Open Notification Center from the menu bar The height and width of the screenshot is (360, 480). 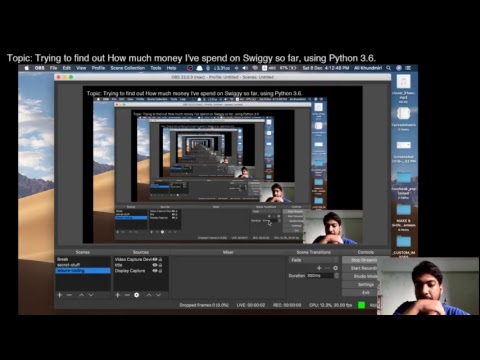(408, 68)
